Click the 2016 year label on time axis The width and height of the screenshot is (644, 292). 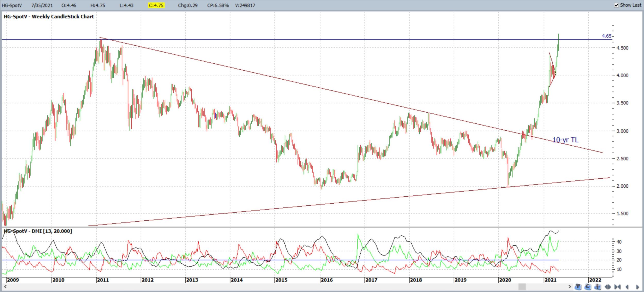pyautogui.click(x=327, y=280)
